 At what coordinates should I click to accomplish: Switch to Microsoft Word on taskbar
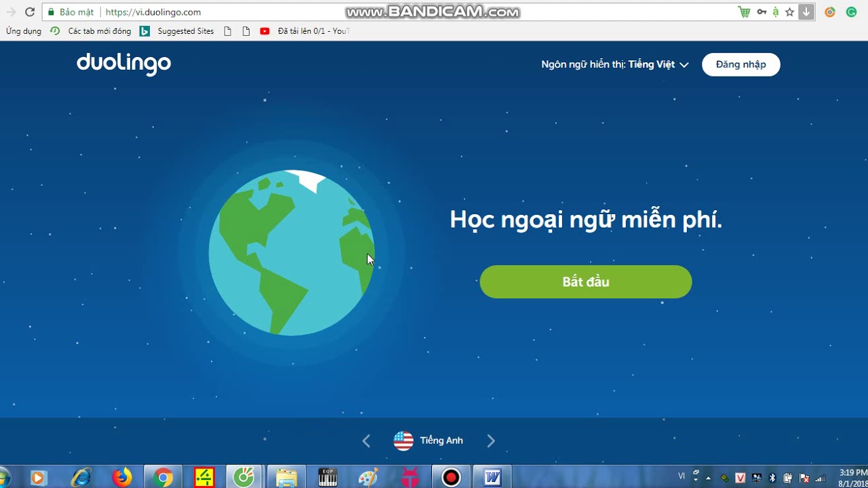click(492, 477)
